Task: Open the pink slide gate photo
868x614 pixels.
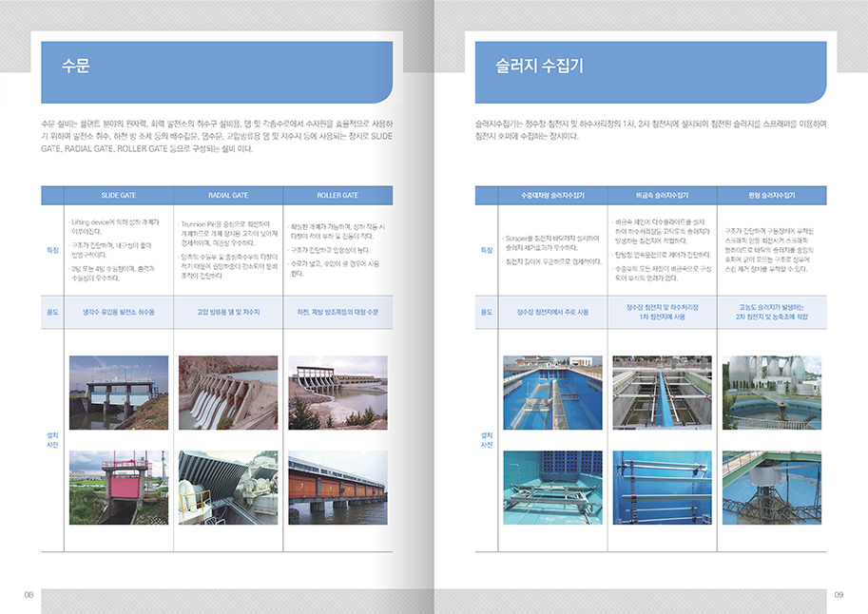Action: pos(119,488)
